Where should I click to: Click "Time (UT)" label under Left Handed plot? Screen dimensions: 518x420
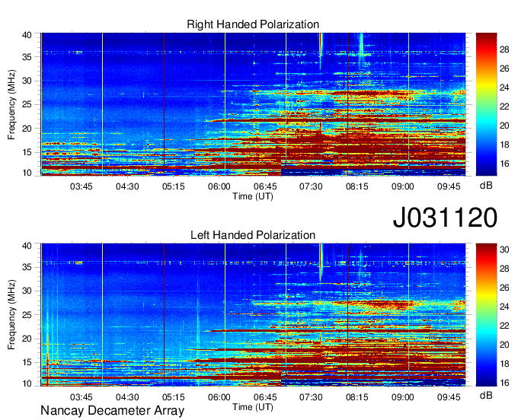[253, 407]
